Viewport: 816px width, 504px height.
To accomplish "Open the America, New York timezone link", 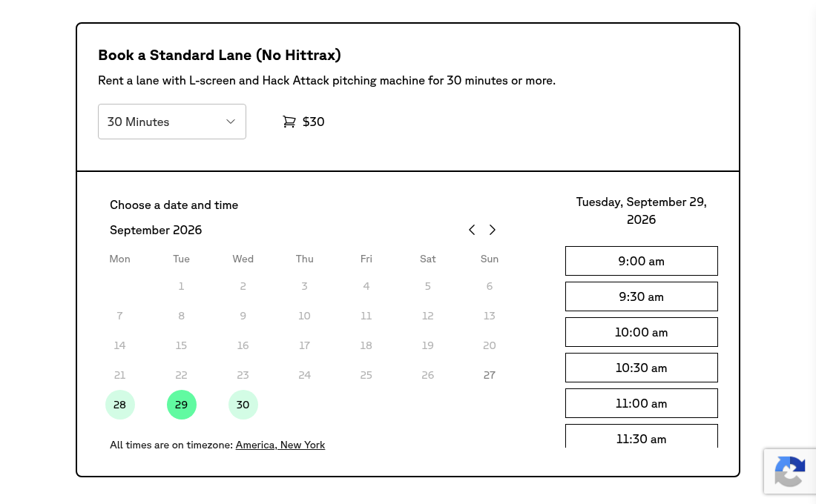I will (x=280, y=445).
